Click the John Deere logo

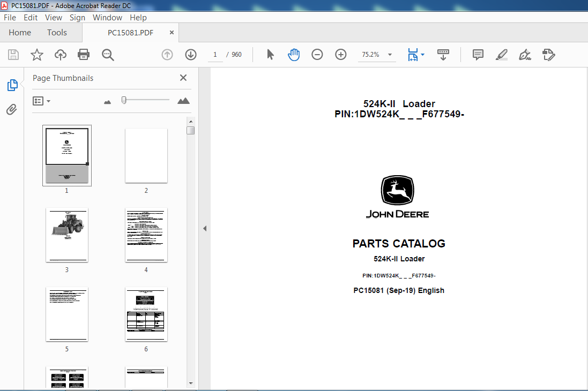click(398, 197)
